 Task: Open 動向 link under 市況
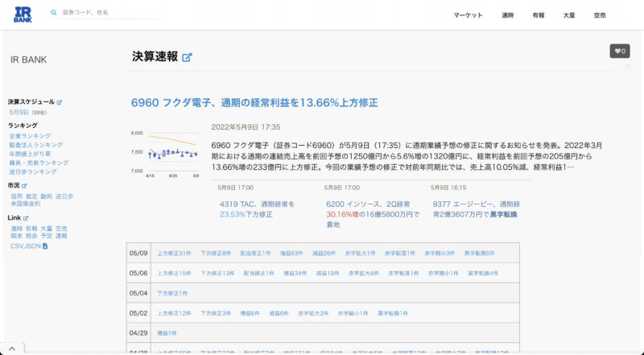pyautogui.click(x=47, y=196)
